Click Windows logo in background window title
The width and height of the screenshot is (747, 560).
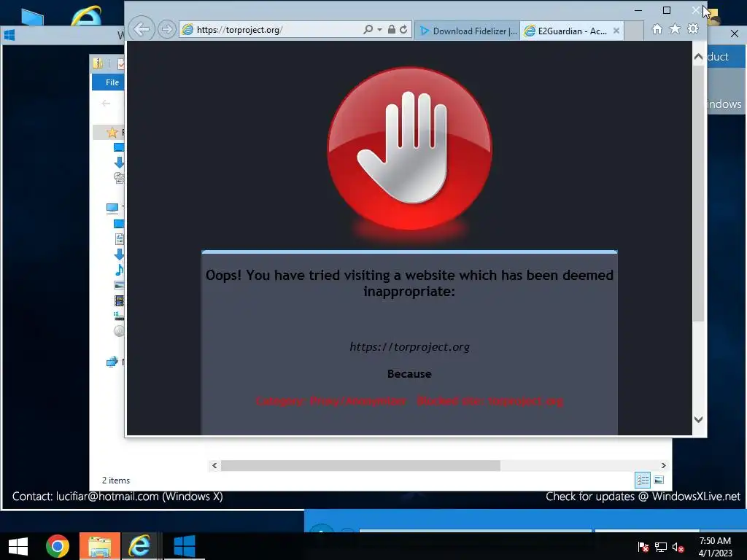pos(9,35)
